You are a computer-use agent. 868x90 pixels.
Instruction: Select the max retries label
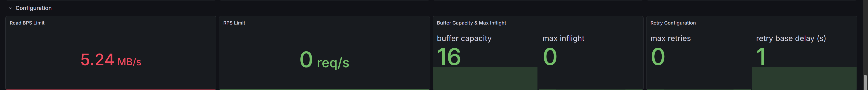pos(670,38)
